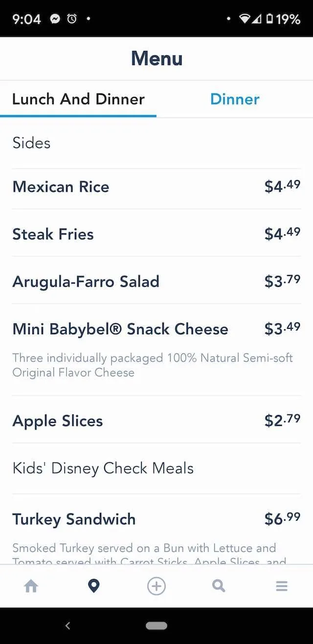Tap the Android back arrow
This screenshot has width=313, height=644.
(68, 625)
